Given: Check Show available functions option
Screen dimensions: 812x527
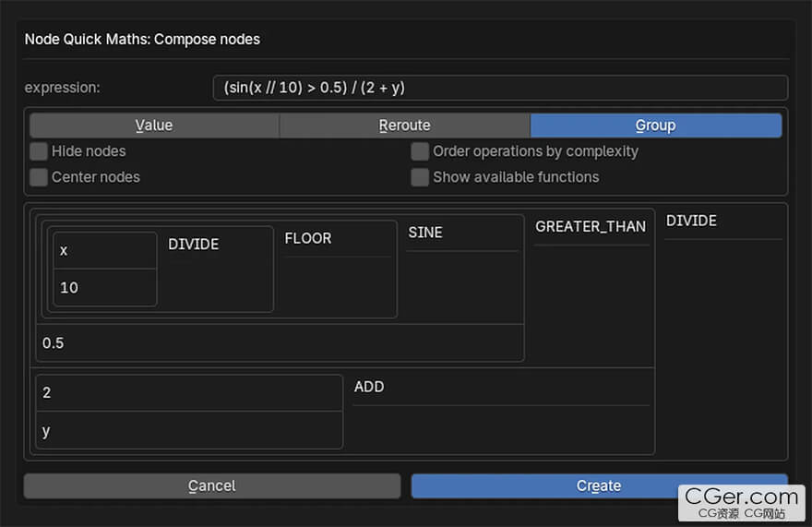Looking at the screenshot, I should click(420, 177).
